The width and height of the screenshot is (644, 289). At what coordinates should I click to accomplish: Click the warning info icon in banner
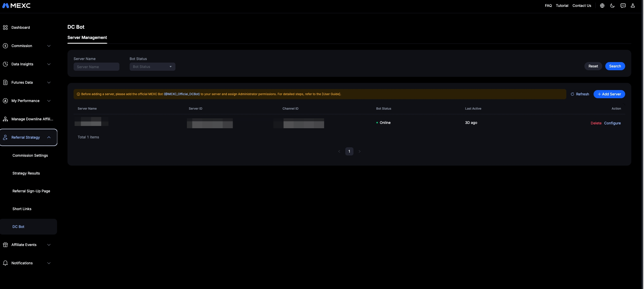pos(78,94)
